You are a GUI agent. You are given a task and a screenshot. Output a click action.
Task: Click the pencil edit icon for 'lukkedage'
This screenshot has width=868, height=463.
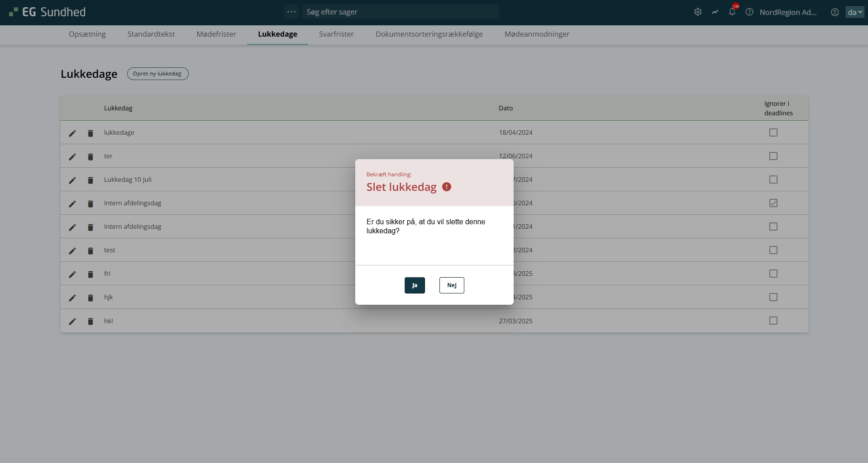tap(72, 133)
